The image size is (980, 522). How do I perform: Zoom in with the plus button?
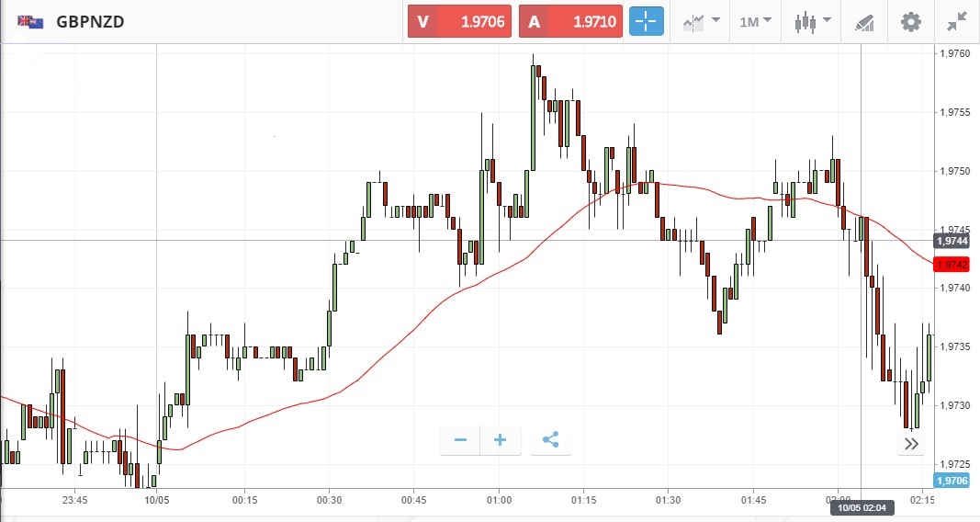[x=501, y=440]
